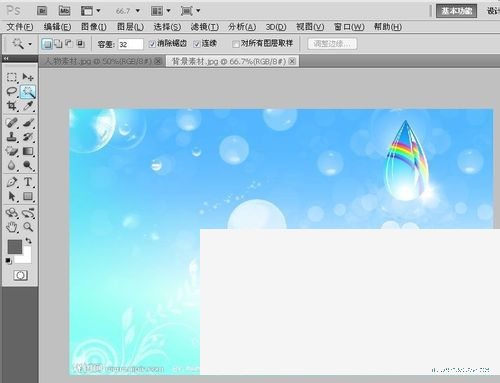Image resolution: width=500 pixels, height=383 pixels.
Task: Open the 选择(S) menu
Action: (x=167, y=27)
